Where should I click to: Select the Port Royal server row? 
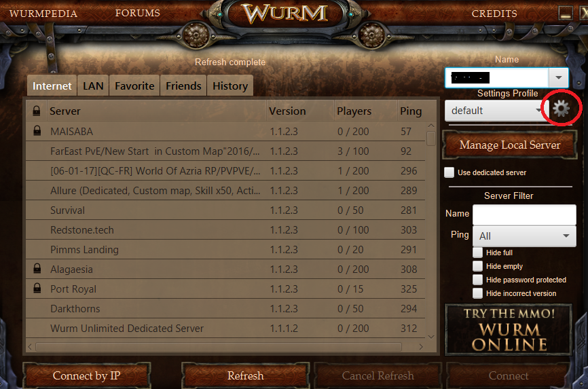[225, 289]
